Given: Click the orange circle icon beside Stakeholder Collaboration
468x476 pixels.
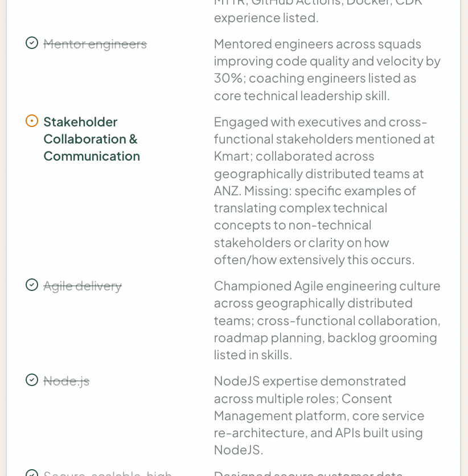Looking at the screenshot, I should pos(32,121).
